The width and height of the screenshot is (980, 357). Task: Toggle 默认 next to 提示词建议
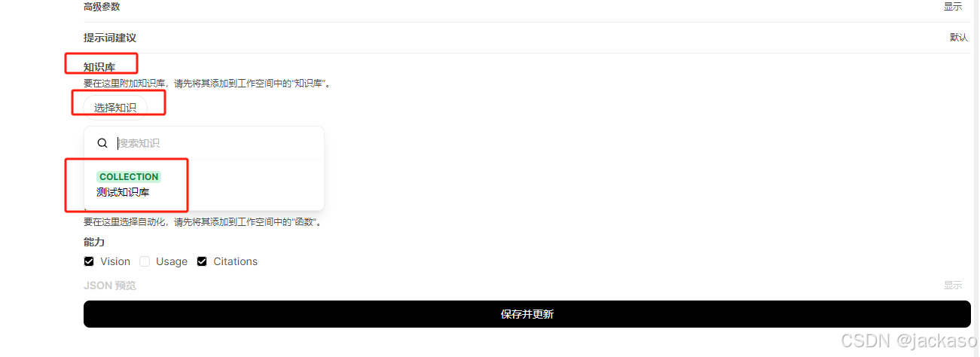(x=958, y=38)
